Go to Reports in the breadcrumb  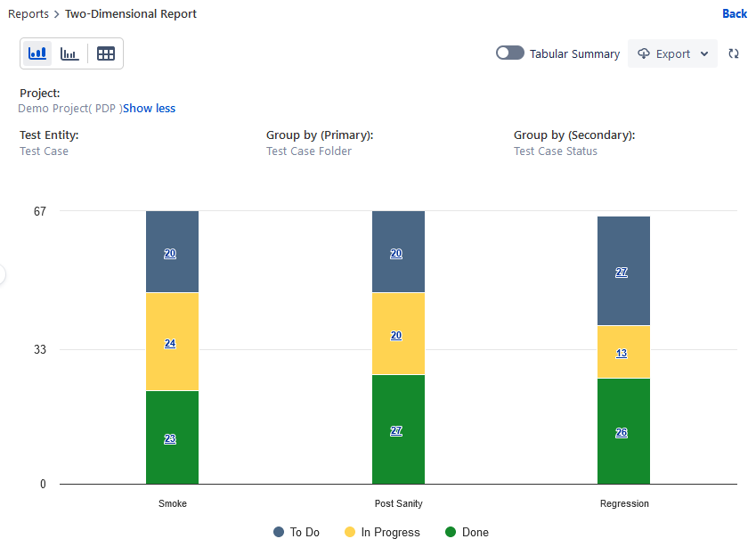[x=28, y=14]
